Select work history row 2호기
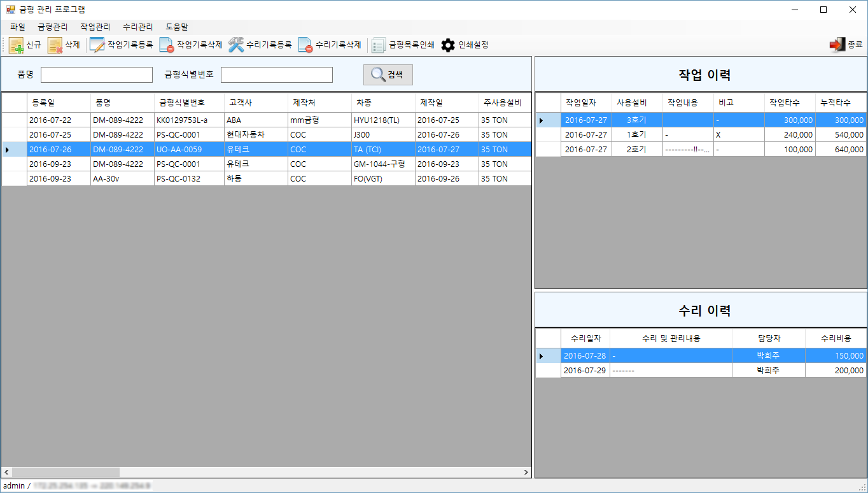The width and height of the screenshot is (868, 493). click(x=701, y=149)
